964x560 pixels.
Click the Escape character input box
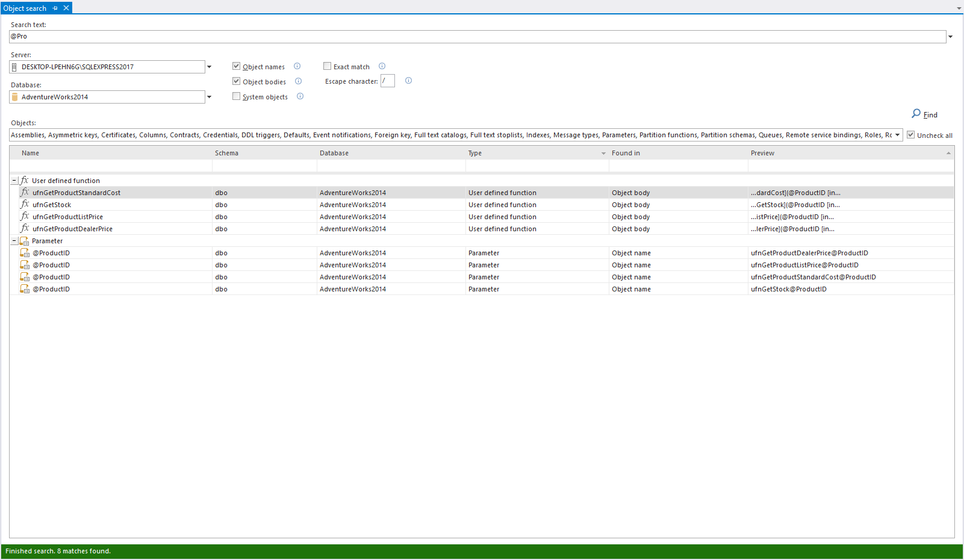[388, 81]
